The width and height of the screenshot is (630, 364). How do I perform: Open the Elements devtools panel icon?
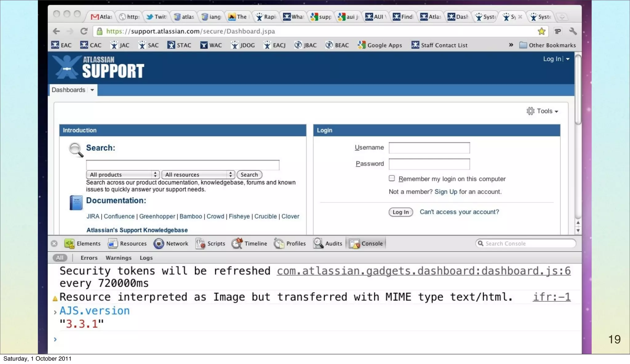click(x=70, y=243)
